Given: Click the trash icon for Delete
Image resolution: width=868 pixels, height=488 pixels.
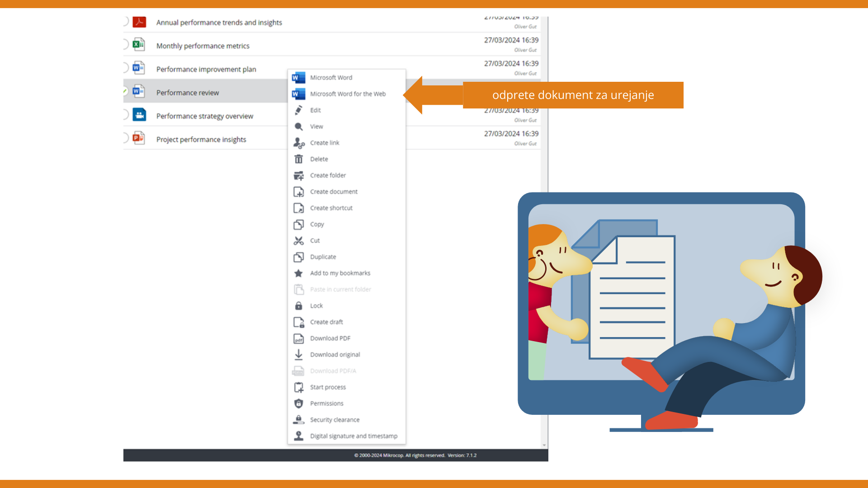Looking at the screenshot, I should [x=298, y=159].
